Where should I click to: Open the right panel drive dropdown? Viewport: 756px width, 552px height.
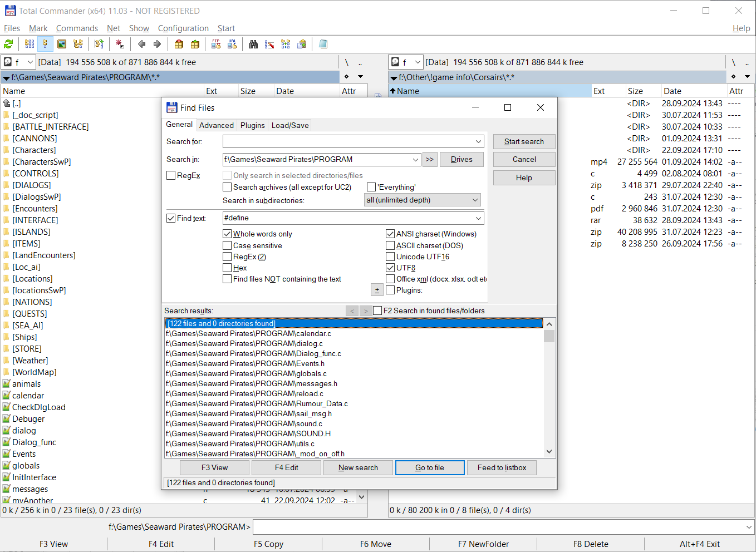418,62
